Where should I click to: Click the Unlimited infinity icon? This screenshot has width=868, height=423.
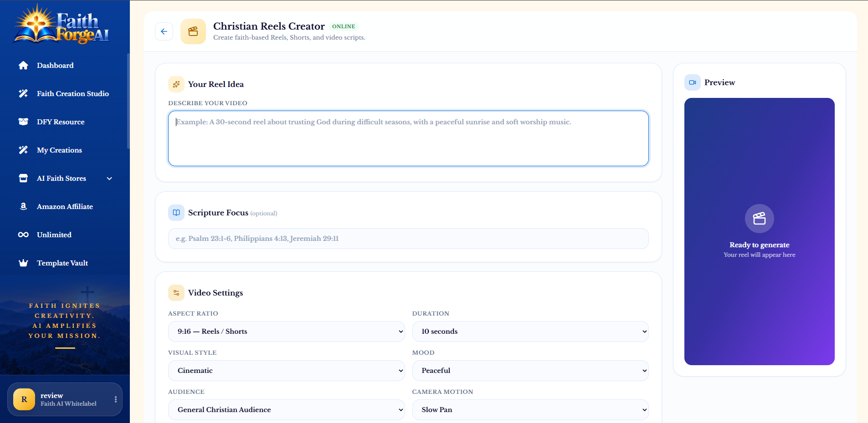(23, 235)
